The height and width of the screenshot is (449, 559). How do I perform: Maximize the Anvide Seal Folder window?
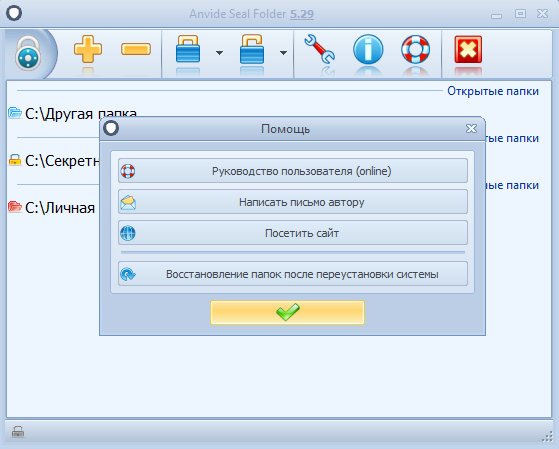520,14
